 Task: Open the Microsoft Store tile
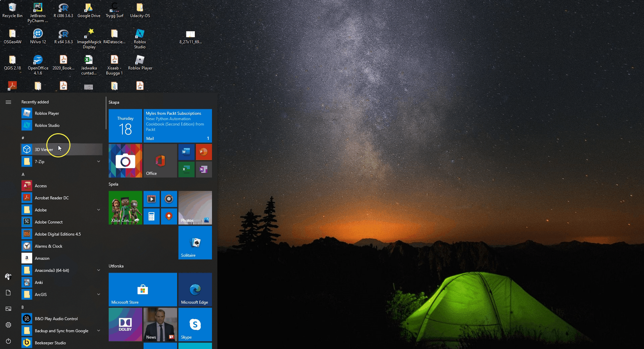[x=143, y=290]
